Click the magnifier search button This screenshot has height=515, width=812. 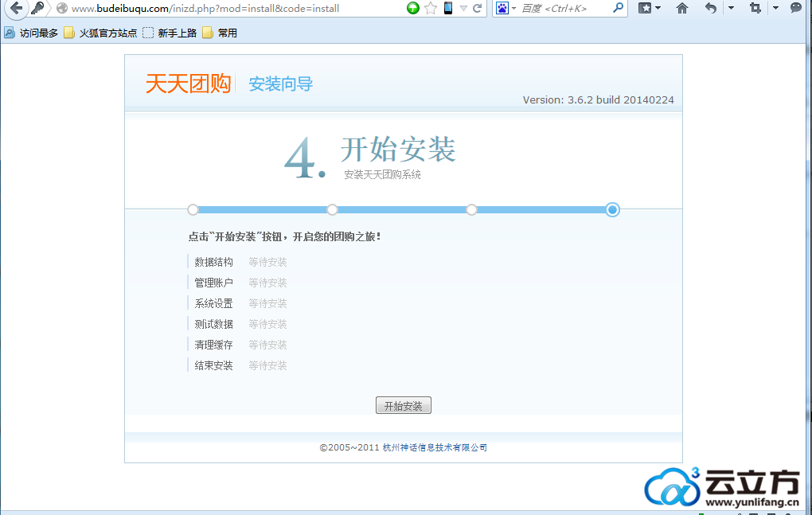(618, 8)
